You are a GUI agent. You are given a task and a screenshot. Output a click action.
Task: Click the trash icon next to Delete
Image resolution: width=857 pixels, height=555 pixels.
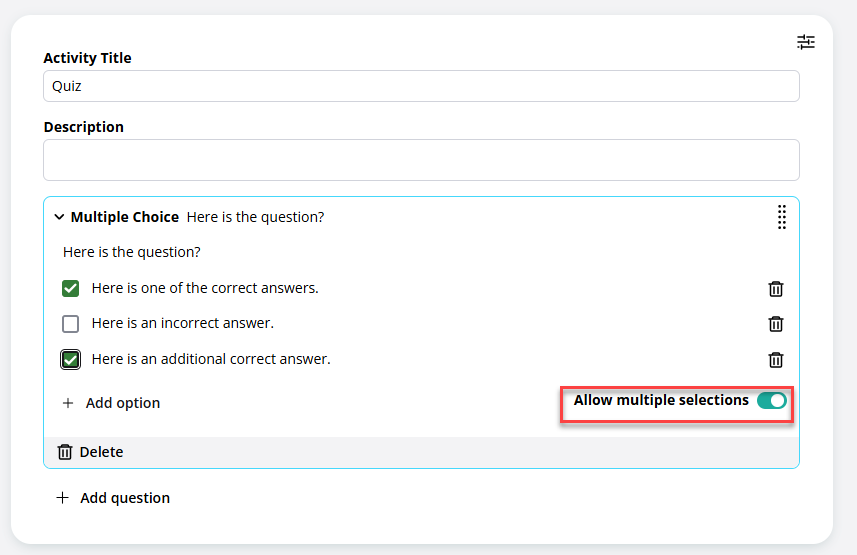pos(65,452)
